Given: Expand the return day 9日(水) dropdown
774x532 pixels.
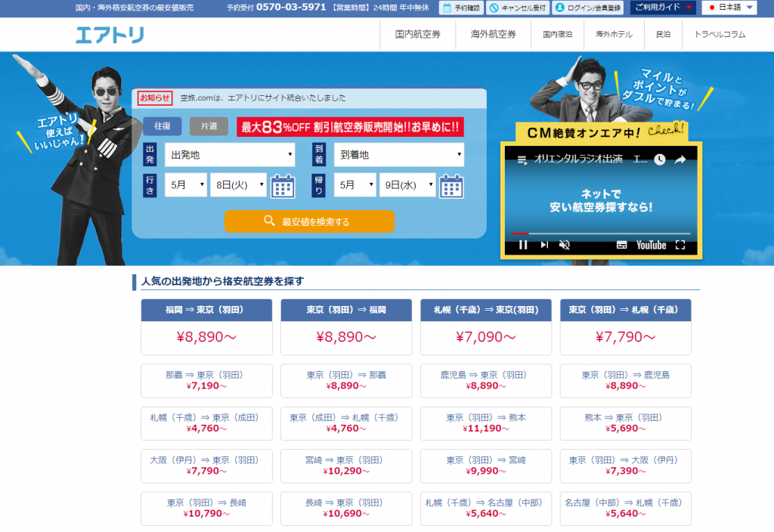Looking at the screenshot, I should [407, 185].
